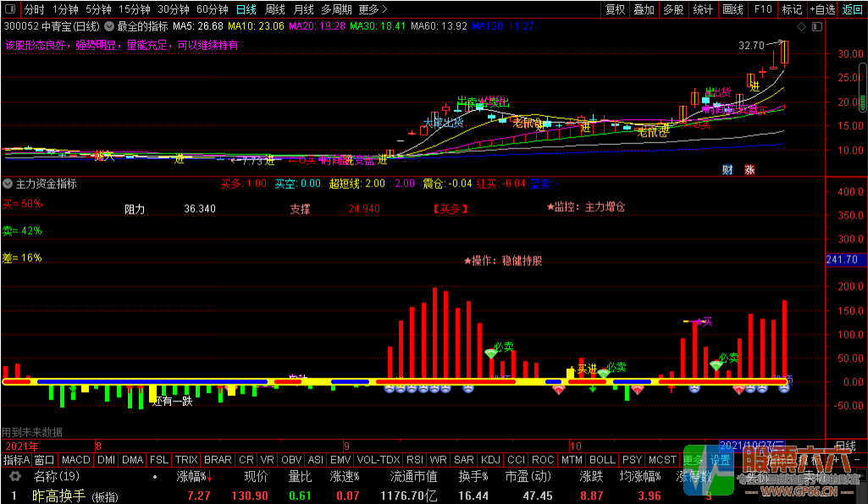The width and height of the screenshot is (868, 504).
Task: Activate the 画线 drawing tool
Action: point(733,9)
